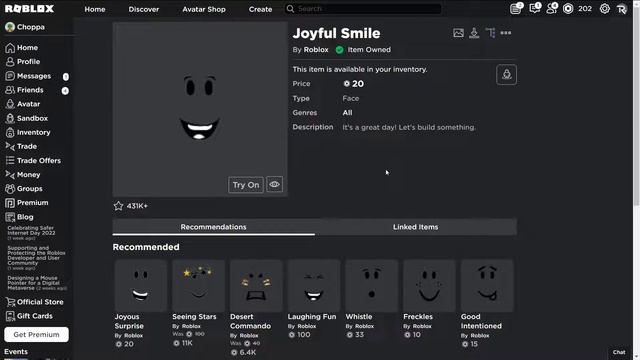Open the friend requests icon in top bar
This screenshot has width=640, height=360.
point(551,9)
